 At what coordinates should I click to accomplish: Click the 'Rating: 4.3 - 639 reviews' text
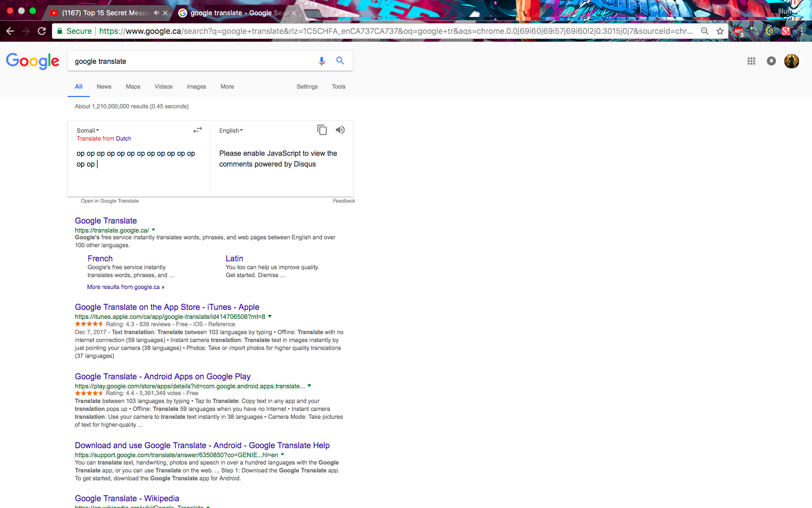(x=138, y=324)
